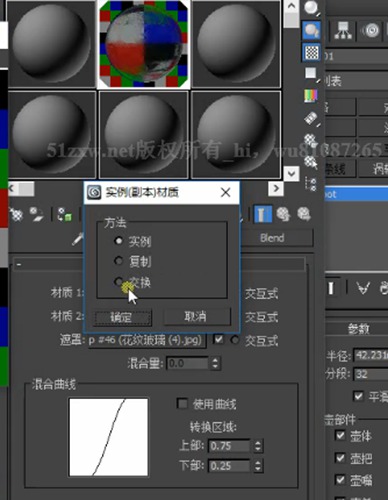Screen dimensions: 388x500
Task: Click the 混合曲线 graph preview
Action: (x=109, y=437)
